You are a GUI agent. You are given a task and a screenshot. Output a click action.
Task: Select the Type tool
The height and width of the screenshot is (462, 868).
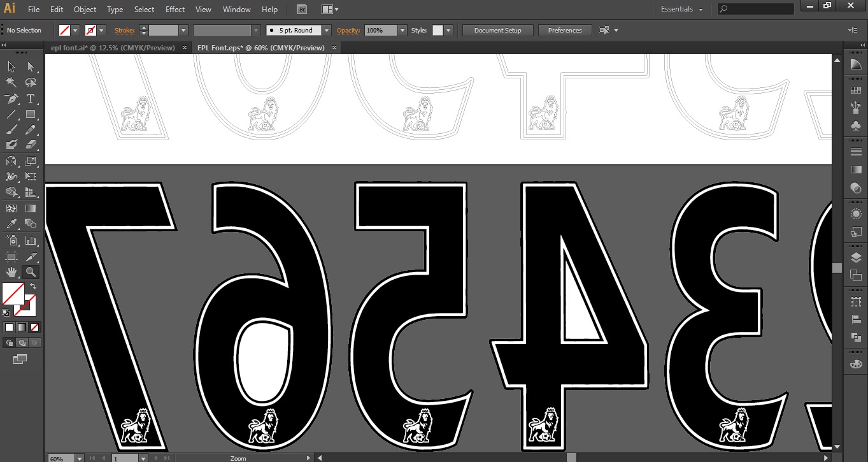point(30,99)
